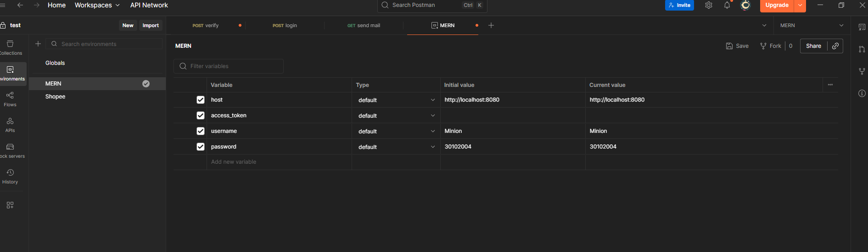
Task: Click the notifications bell icon
Action: 727,6
